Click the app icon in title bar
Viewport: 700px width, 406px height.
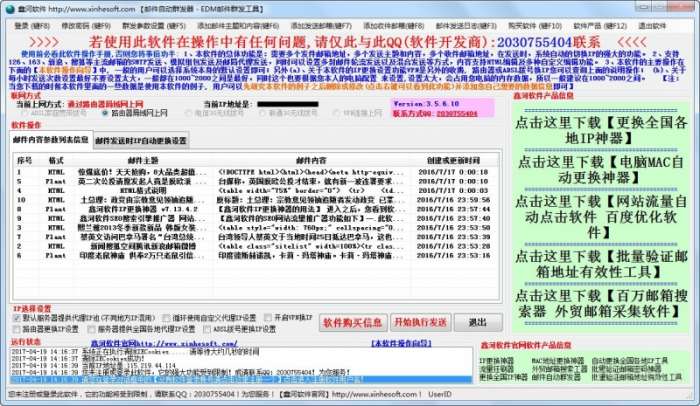pos(10,9)
